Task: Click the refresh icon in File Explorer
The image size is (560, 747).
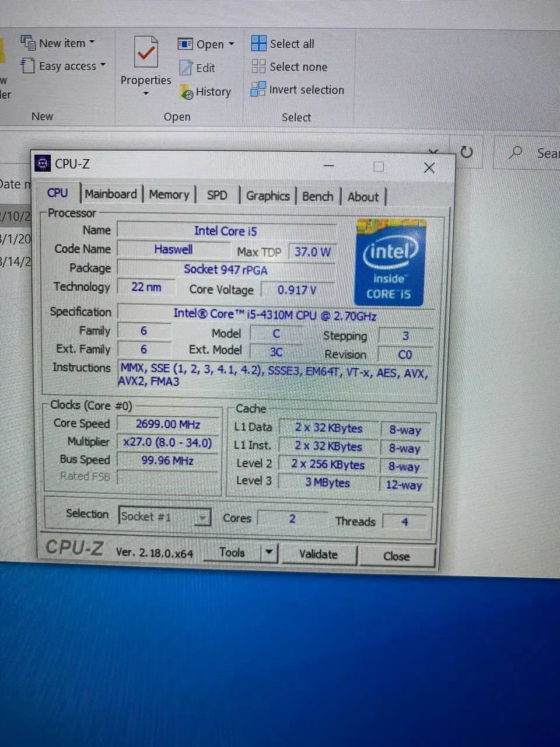Action: click(x=467, y=152)
